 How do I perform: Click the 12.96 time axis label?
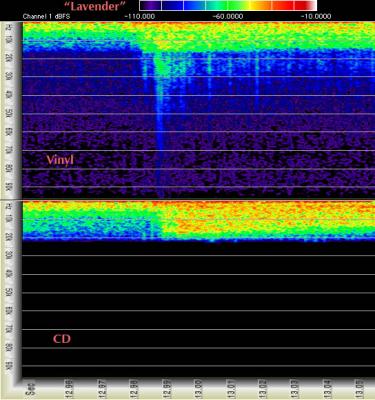pos(70,388)
